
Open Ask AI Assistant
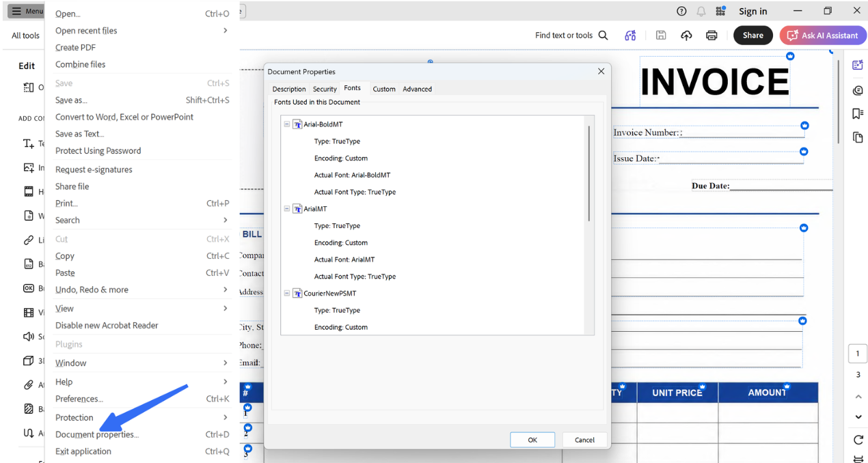pos(823,36)
